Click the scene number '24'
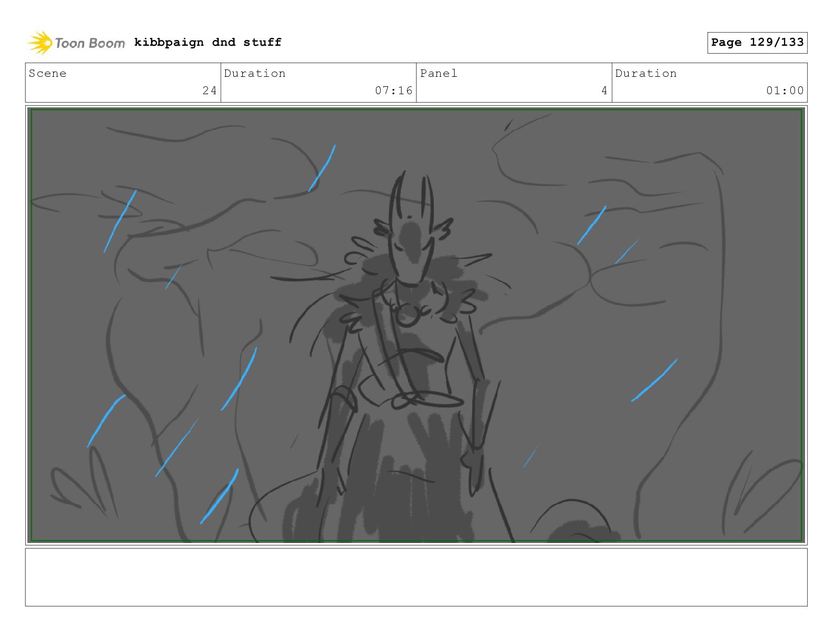 pos(210,91)
